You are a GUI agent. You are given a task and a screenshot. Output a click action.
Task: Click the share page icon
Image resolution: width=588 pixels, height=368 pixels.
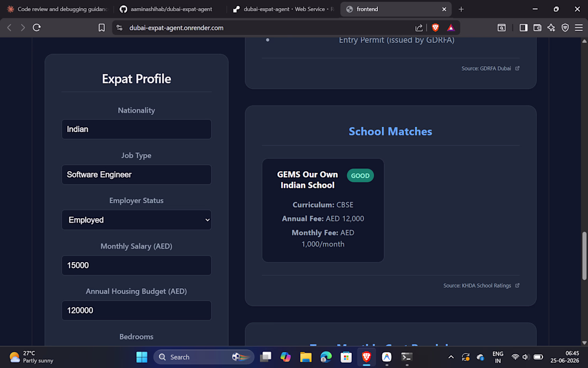click(419, 28)
